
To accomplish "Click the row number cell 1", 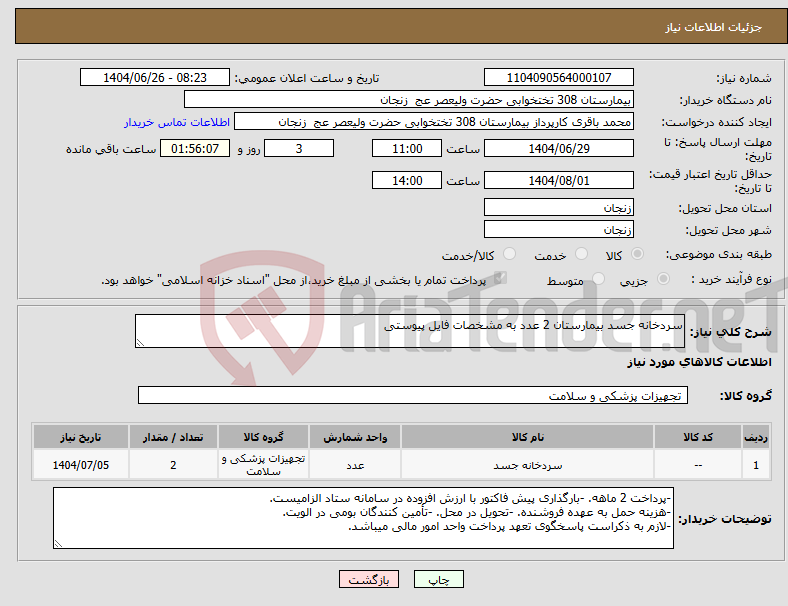I will click(755, 465).
